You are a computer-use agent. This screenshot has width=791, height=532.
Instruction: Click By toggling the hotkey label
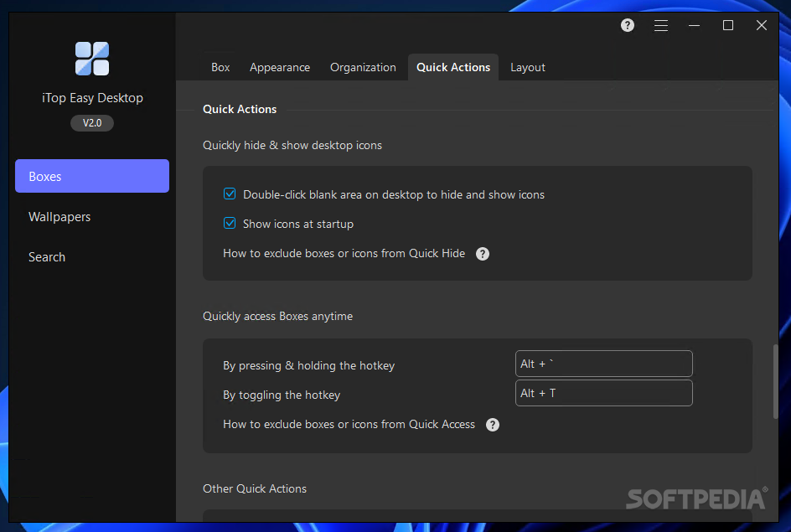(282, 395)
